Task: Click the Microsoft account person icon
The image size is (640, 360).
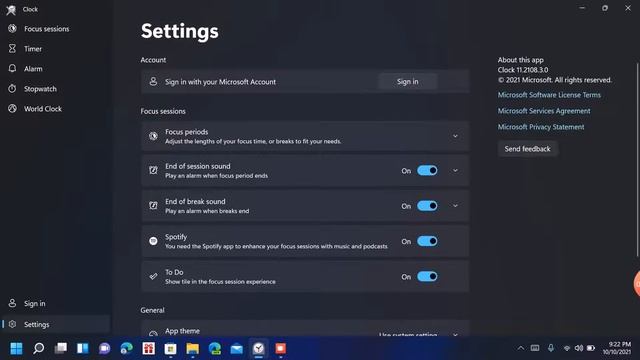Action: click(153, 82)
